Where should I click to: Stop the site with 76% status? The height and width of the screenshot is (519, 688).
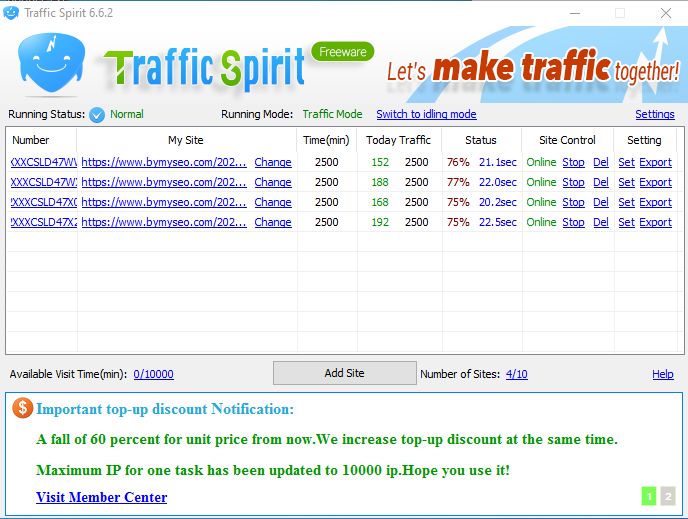pos(573,162)
